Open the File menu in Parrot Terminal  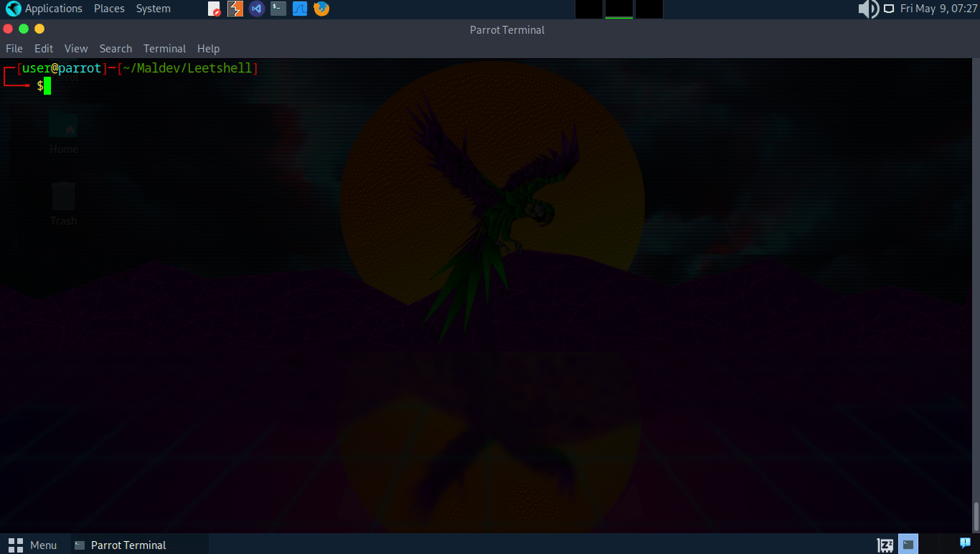click(14, 49)
